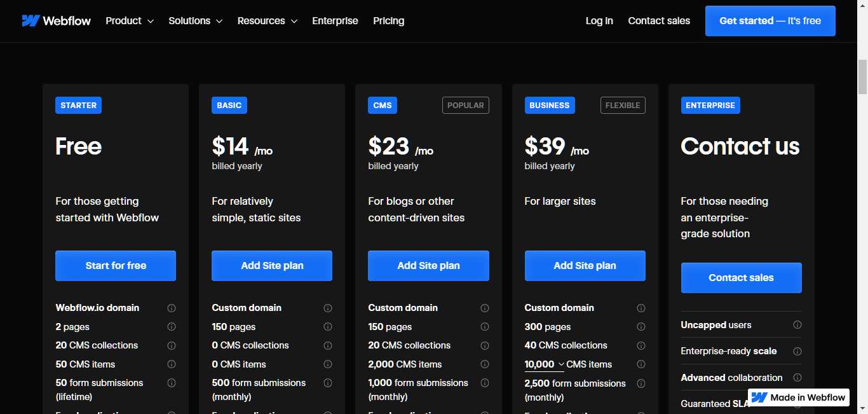Click the Made in Webflow badge

click(x=799, y=397)
